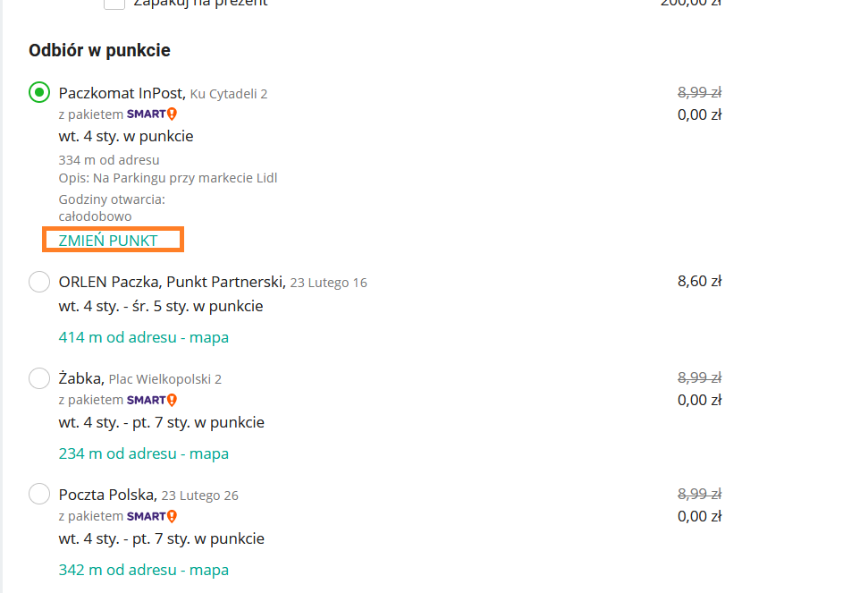Screen dimensions: 868x593
Task: Click the SMART badge under Żabka
Action: (x=152, y=400)
